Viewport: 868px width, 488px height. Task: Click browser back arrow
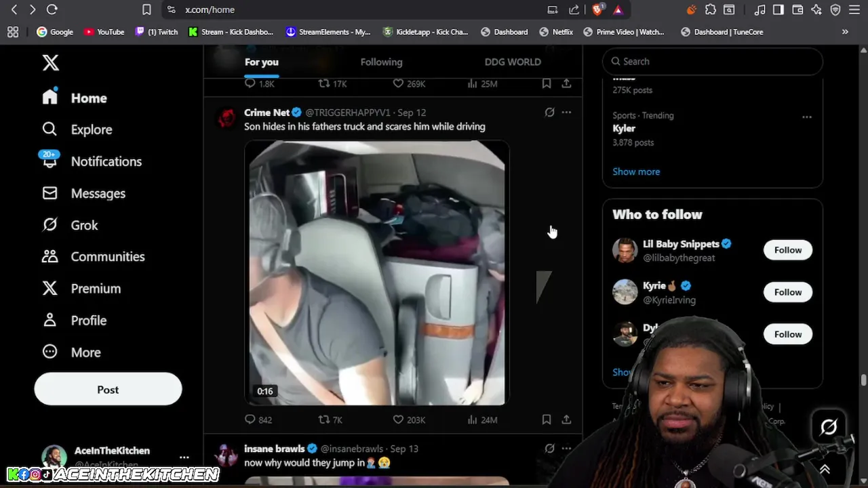[x=14, y=9]
